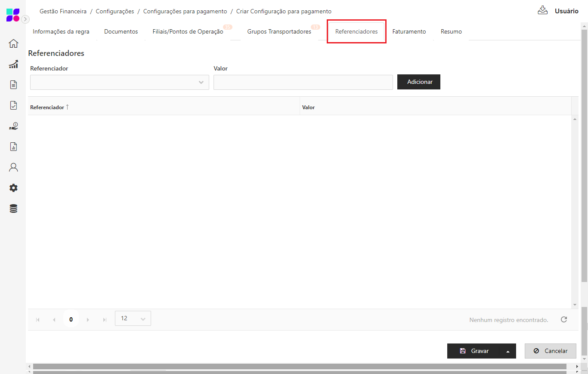Expand the Gravar button split arrow
Image resolution: width=588 pixels, height=374 pixels.
(x=508, y=351)
